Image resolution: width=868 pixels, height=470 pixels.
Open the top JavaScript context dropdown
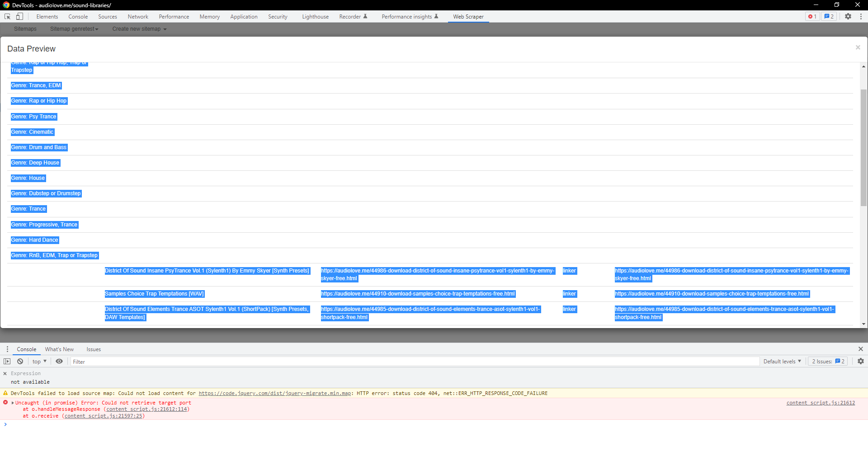click(x=39, y=362)
